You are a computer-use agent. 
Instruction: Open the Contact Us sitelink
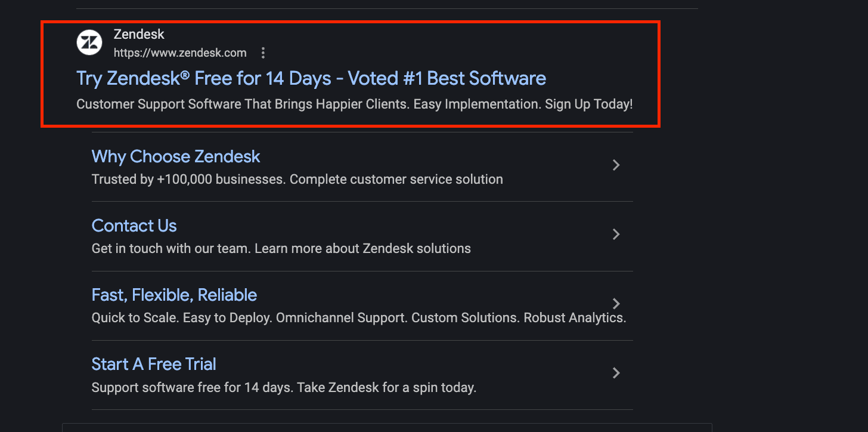tap(134, 226)
